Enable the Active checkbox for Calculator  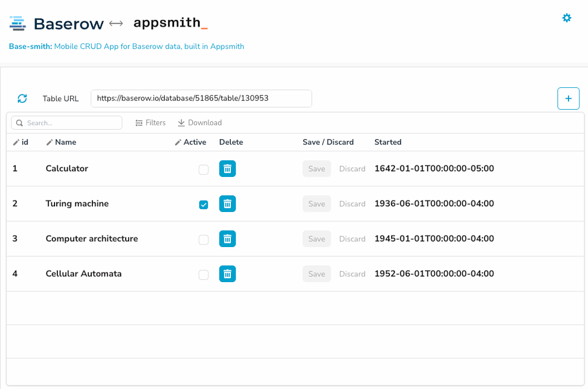(203, 169)
